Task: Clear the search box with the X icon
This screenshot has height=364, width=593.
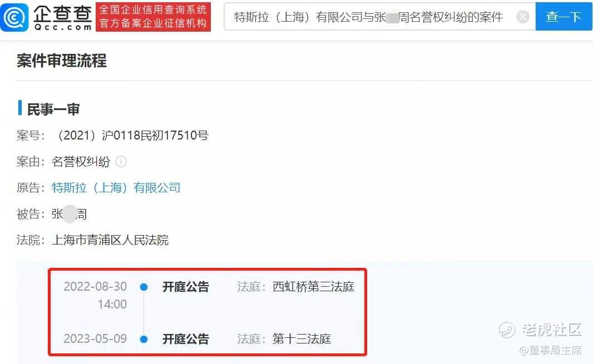Action: (x=523, y=17)
